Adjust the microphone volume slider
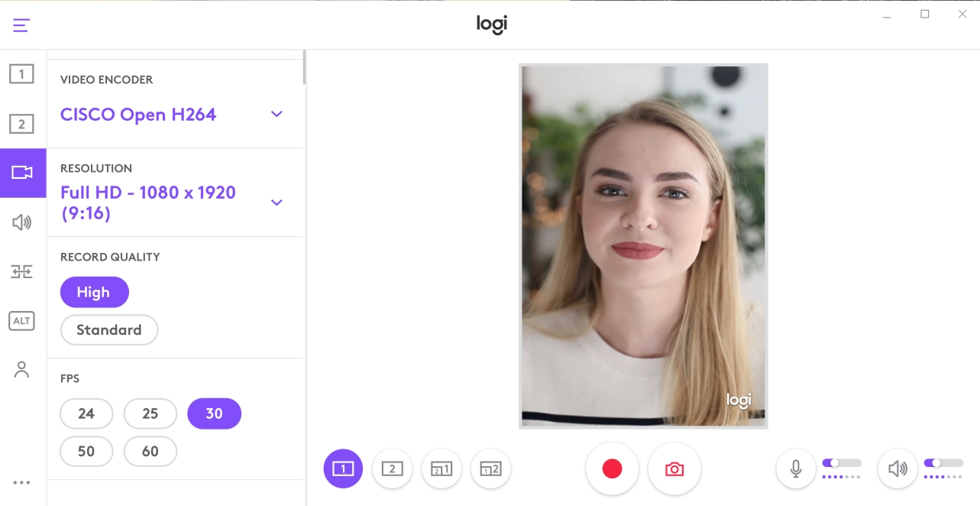 click(x=842, y=463)
